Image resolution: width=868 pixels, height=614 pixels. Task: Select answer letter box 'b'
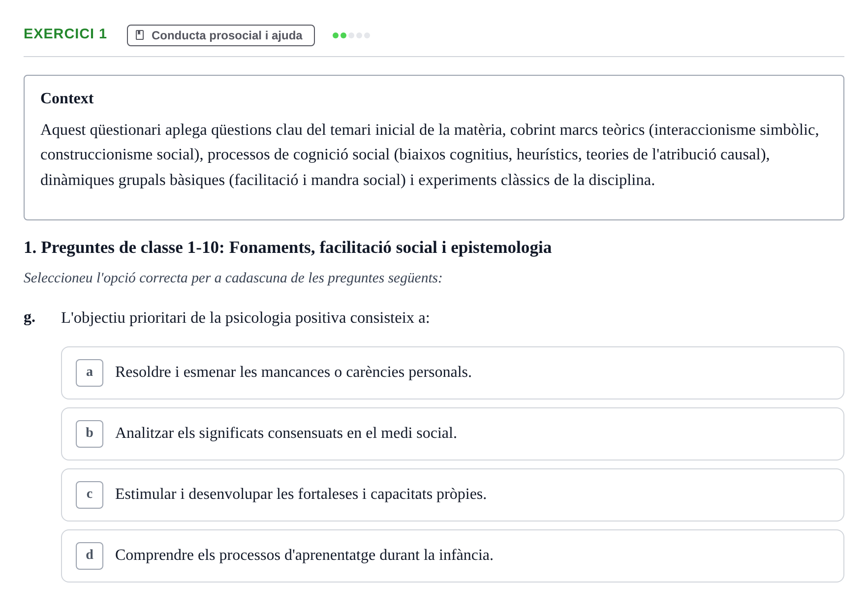[90, 434]
